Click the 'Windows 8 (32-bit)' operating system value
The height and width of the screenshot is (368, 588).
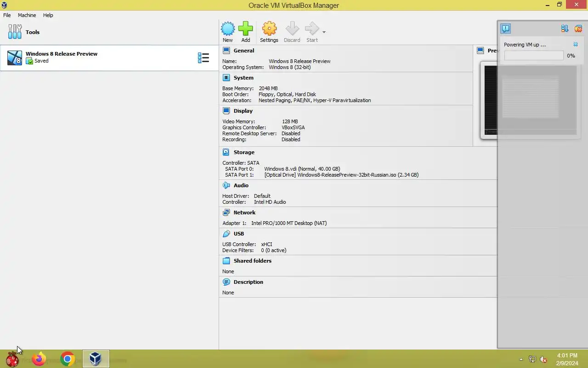click(x=290, y=67)
